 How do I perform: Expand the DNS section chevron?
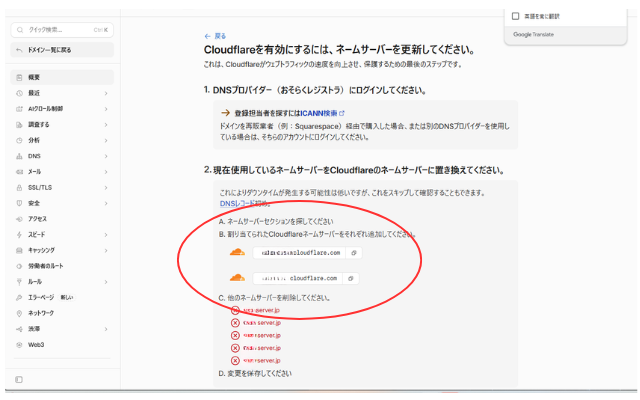point(106,156)
